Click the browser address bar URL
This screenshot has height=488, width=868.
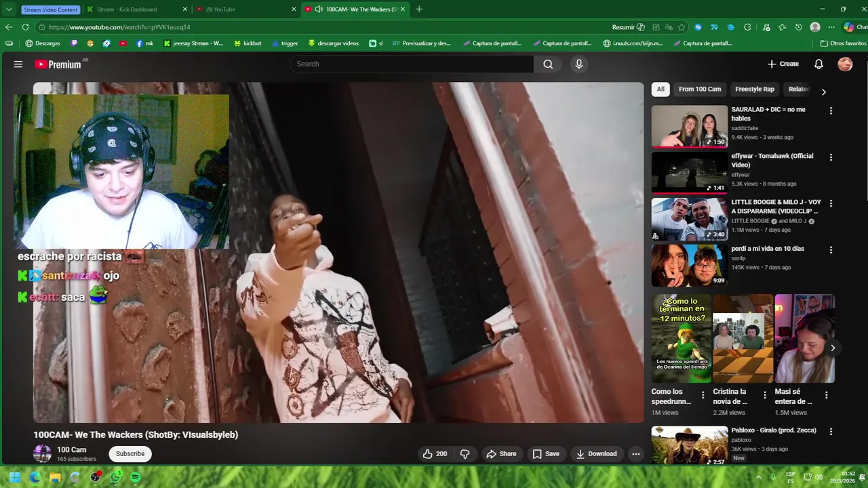click(x=119, y=27)
